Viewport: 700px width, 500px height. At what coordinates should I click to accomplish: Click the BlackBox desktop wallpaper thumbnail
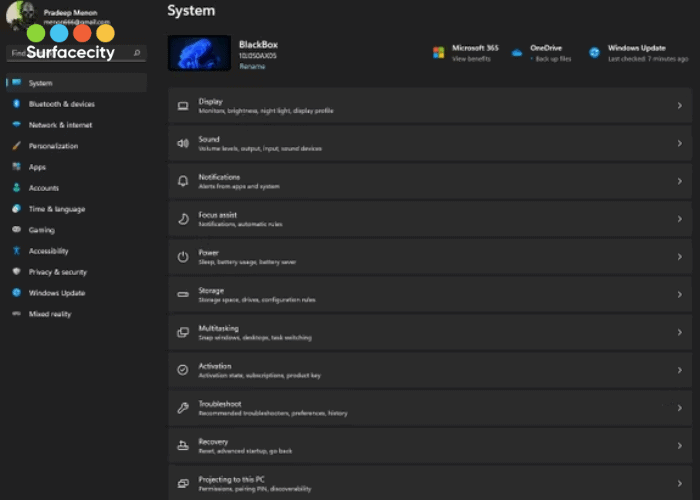(x=199, y=53)
